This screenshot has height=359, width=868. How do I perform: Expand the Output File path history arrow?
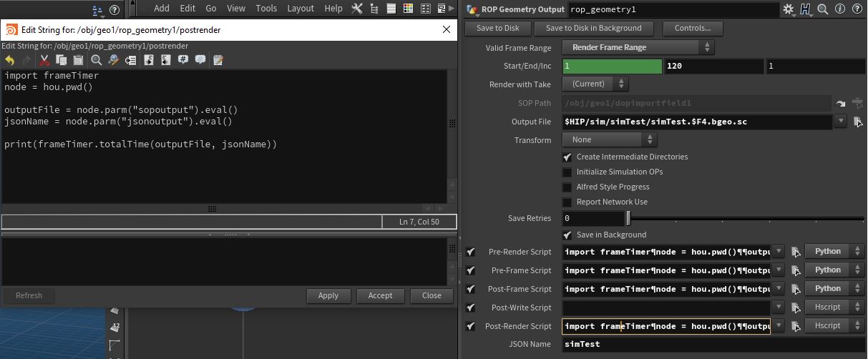(842, 122)
